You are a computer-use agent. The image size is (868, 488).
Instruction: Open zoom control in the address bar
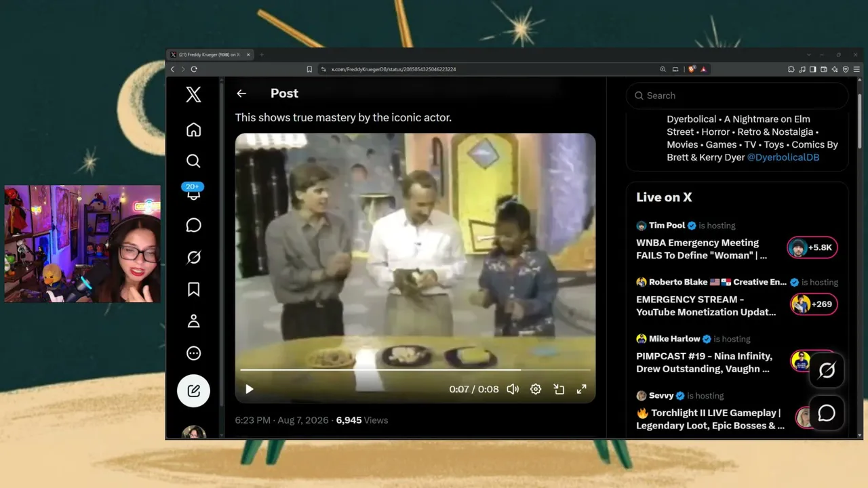coord(663,69)
